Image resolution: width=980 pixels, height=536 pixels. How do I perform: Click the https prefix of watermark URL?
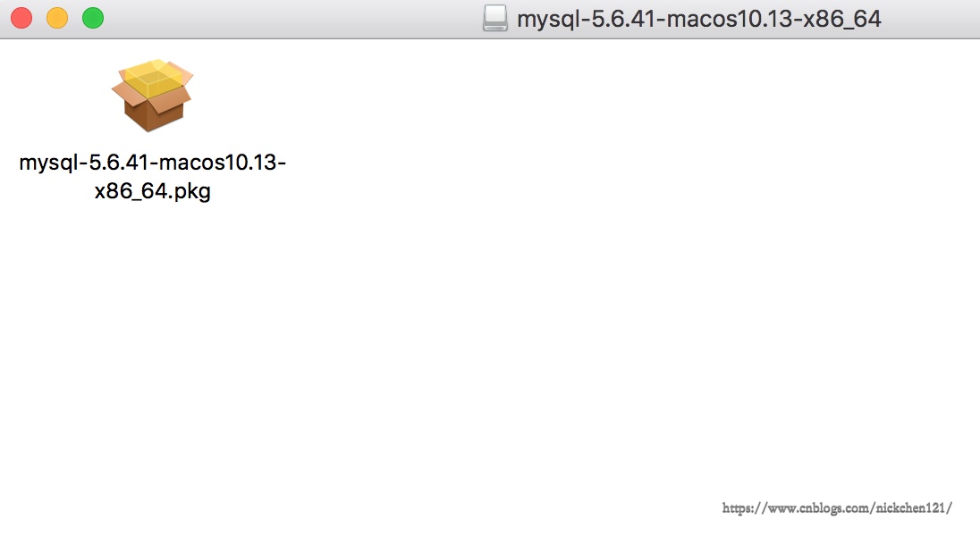[x=739, y=507]
